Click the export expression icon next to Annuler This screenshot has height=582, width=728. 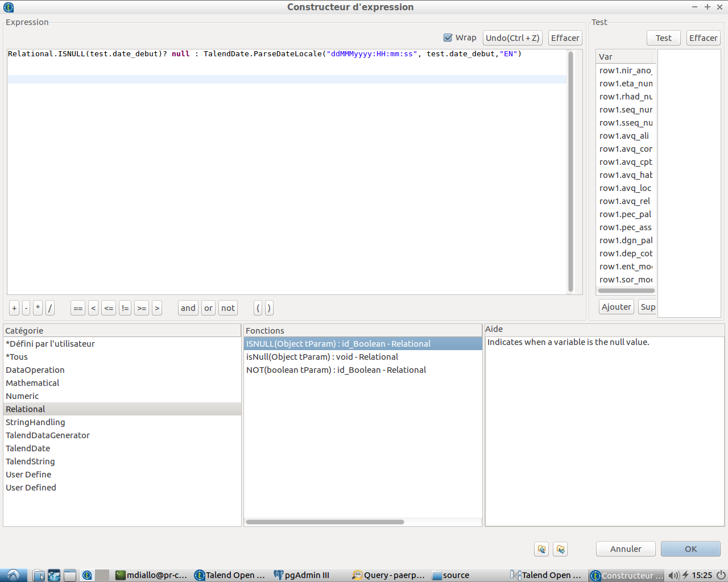point(560,549)
